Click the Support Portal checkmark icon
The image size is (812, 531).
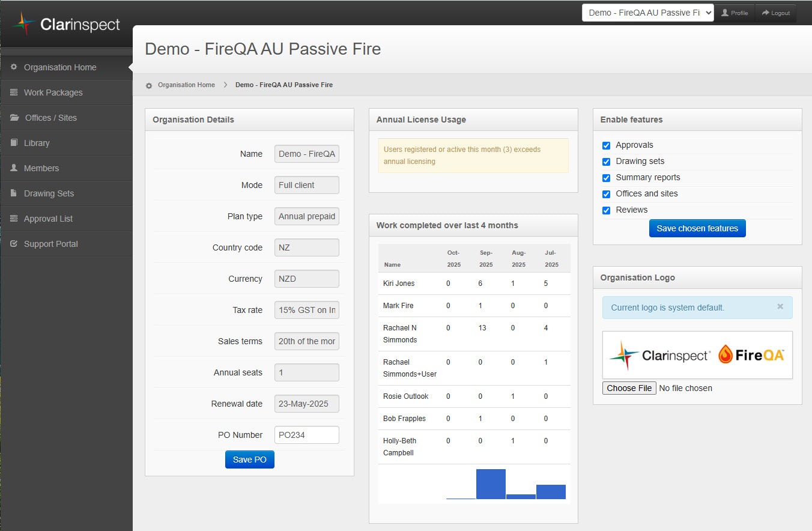[14, 244]
